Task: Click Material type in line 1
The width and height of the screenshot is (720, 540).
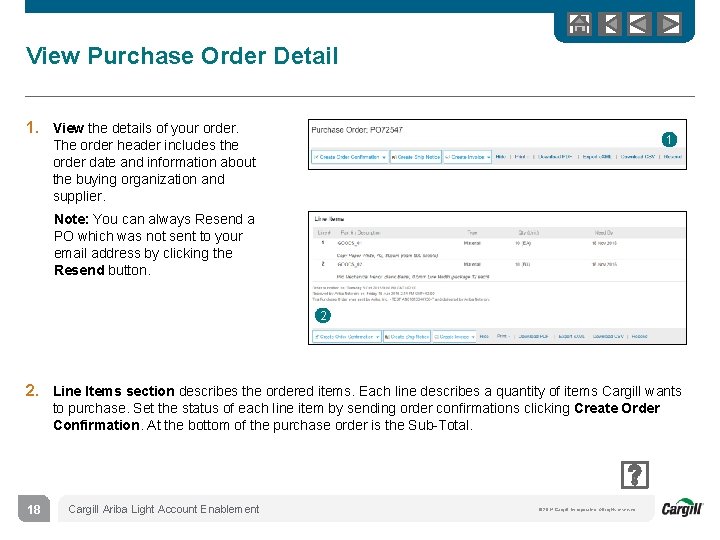Action: click(x=472, y=243)
